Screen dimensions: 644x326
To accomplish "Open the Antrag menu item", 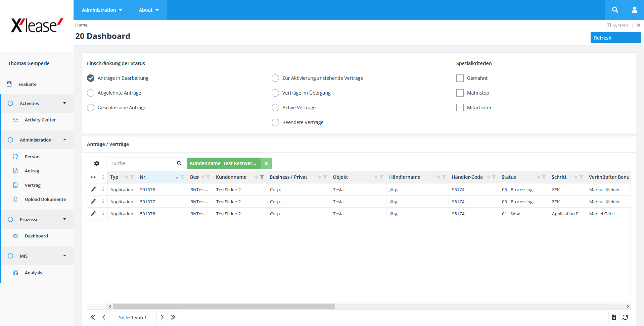I will point(32,171).
